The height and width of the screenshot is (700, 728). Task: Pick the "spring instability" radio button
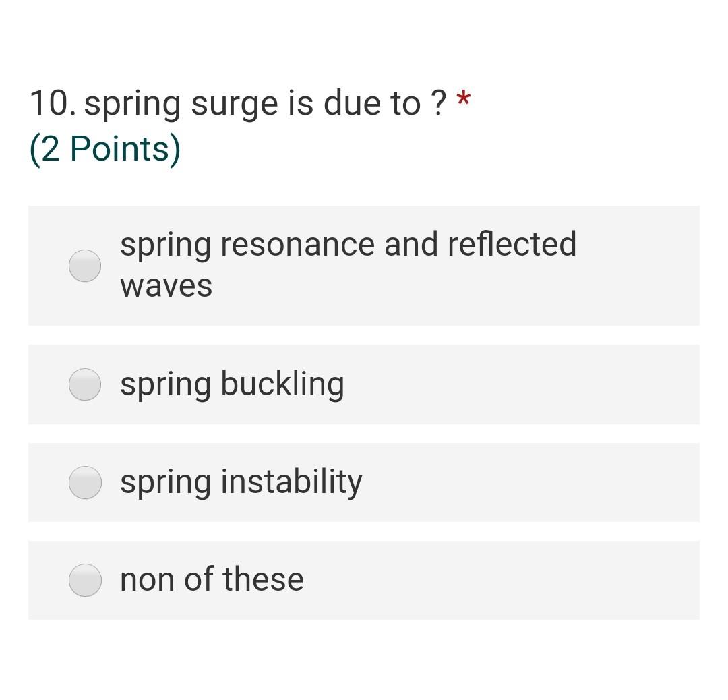(85, 483)
